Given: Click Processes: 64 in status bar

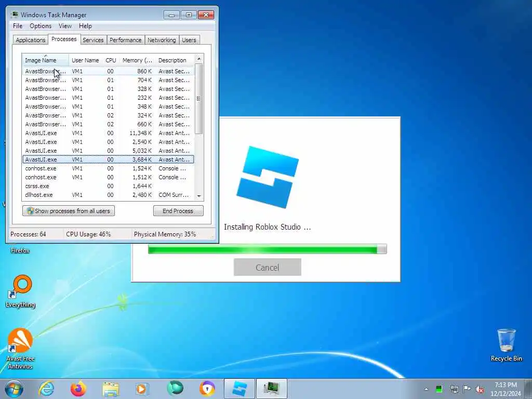Looking at the screenshot, I should pos(28,234).
